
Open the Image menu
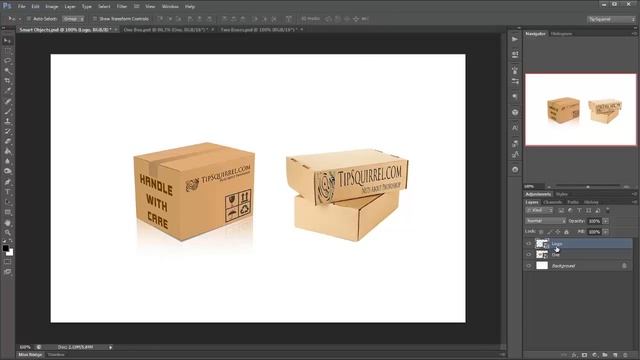coord(51,7)
